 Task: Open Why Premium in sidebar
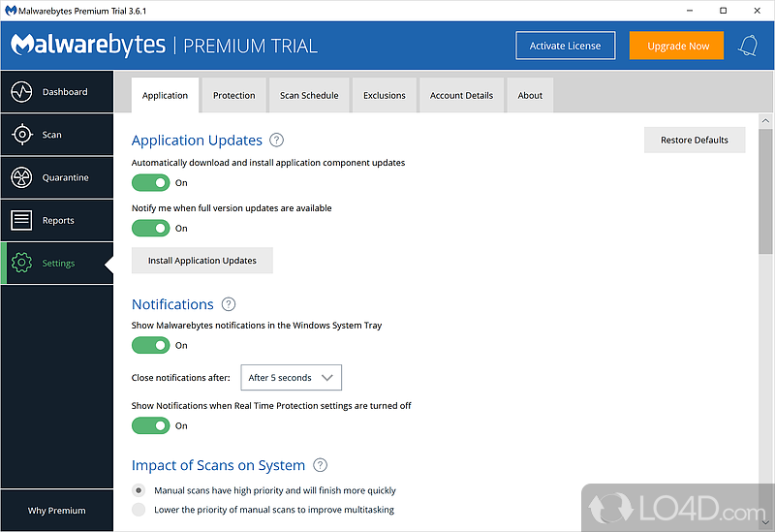click(57, 511)
